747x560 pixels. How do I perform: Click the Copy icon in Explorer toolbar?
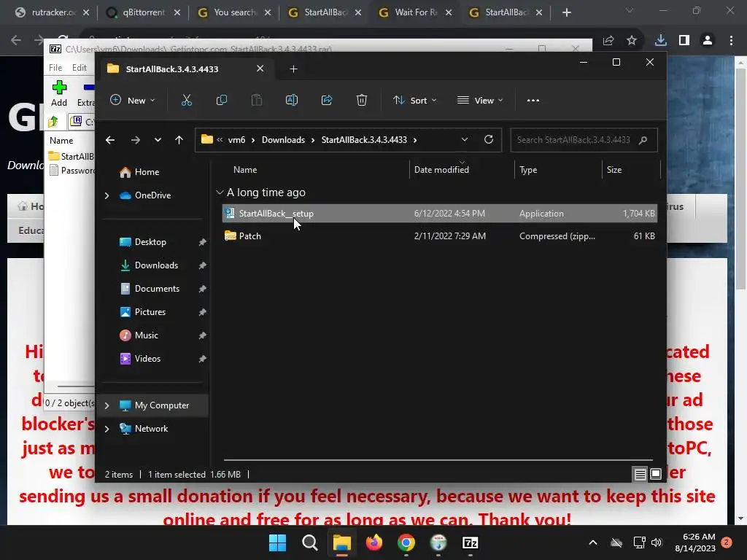222,100
